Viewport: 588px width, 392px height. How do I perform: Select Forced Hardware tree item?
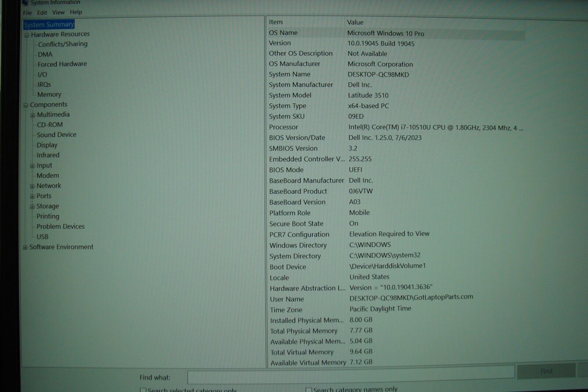[x=62, y=64]
